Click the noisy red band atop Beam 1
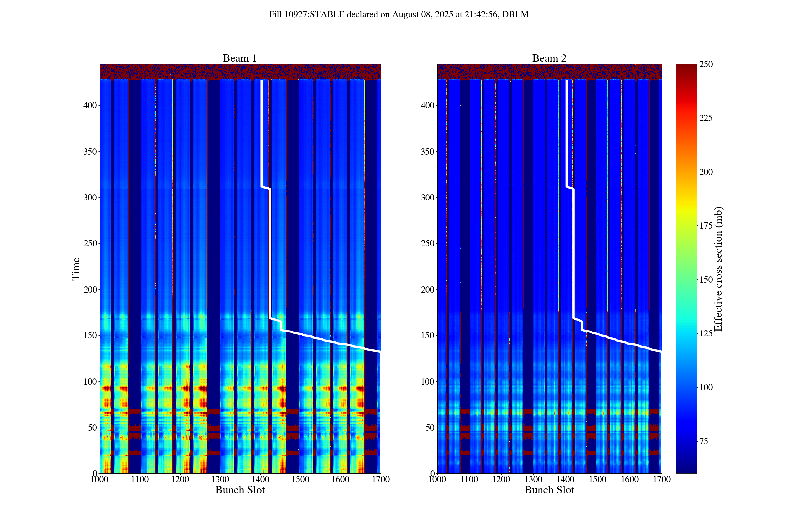Image resolution: width=798 pixels, height=532 pixels. (x=239, y=71)
